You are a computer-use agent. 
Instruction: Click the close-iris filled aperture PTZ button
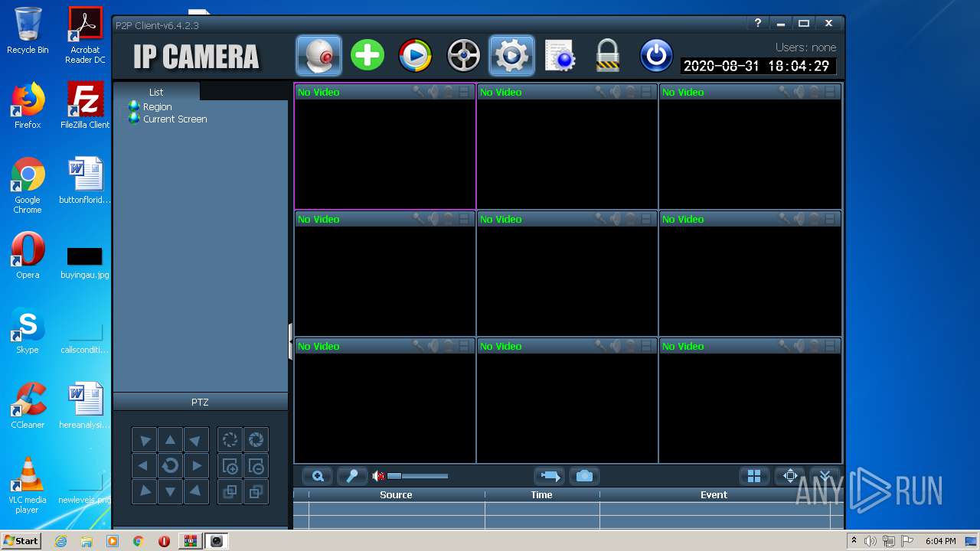(256, 440)
